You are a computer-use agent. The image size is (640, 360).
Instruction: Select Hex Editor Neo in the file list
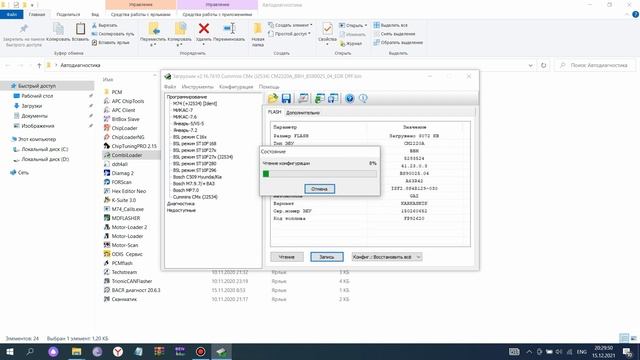129,191
